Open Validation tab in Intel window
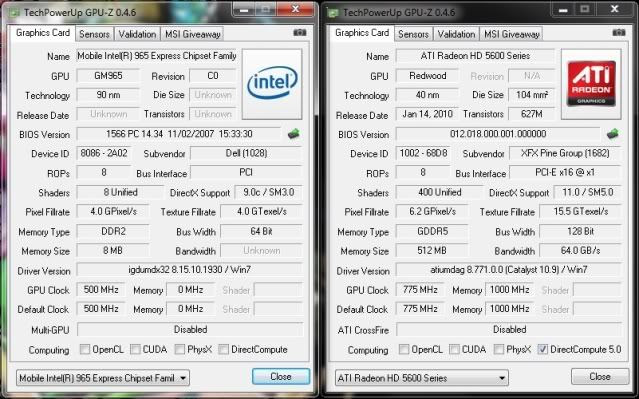The height and width of the screenshot is (399, 639). click(137, 34)
